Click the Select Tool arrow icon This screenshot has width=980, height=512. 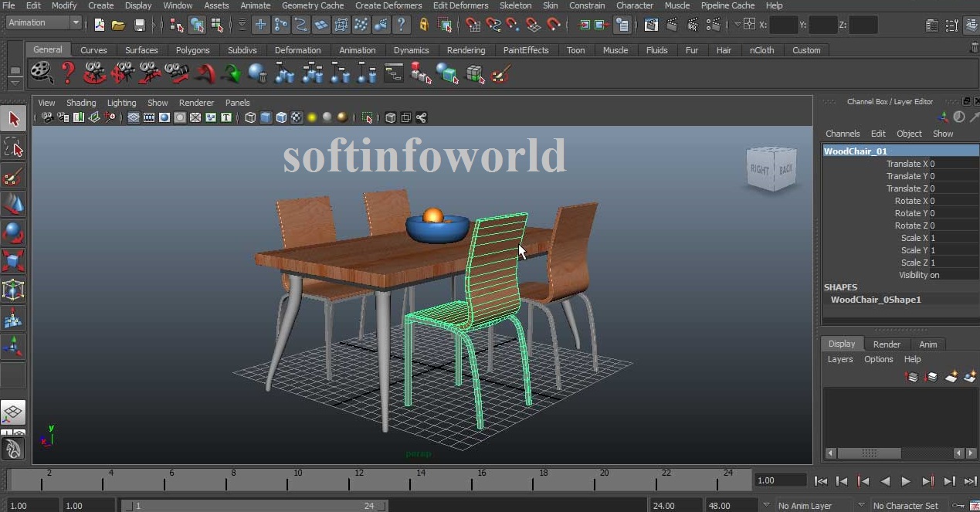[x=14, y=118]
